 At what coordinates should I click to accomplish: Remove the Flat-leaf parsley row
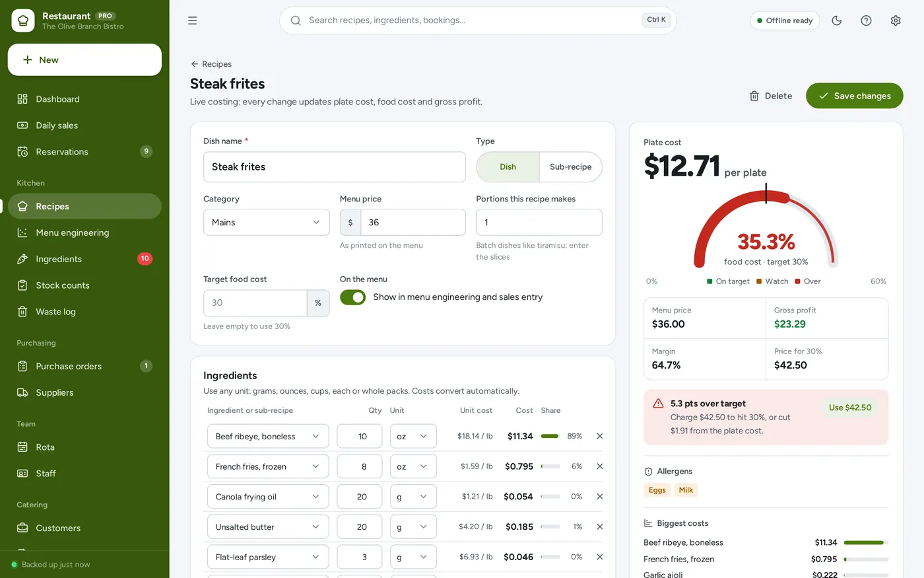(600, 557)
